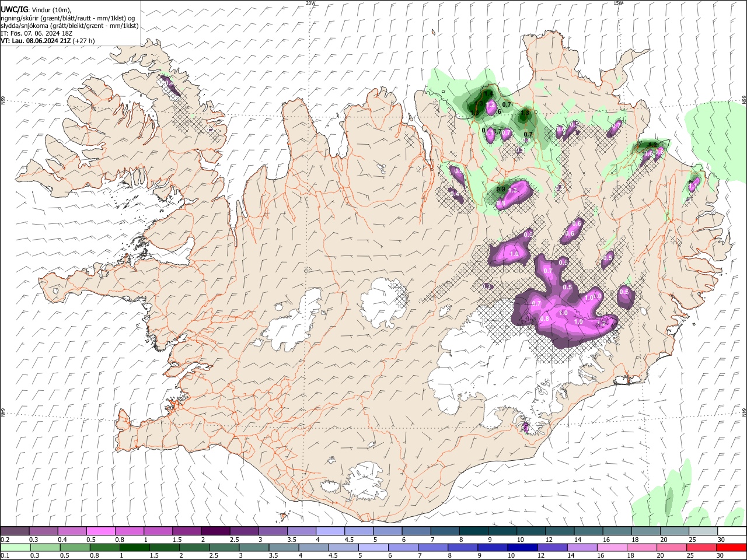Pick the teal 12 swatch on snow scale
The image size is (747, 560).
[560, 531]
